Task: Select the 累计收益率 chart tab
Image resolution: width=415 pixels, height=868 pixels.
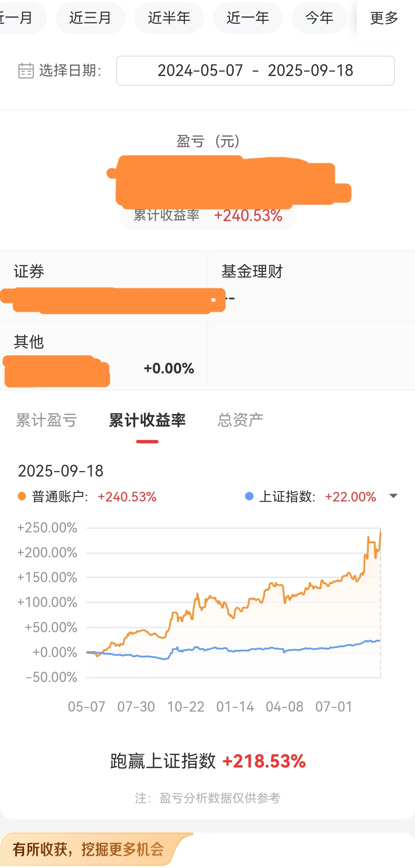Action: (x=147, y=420)
